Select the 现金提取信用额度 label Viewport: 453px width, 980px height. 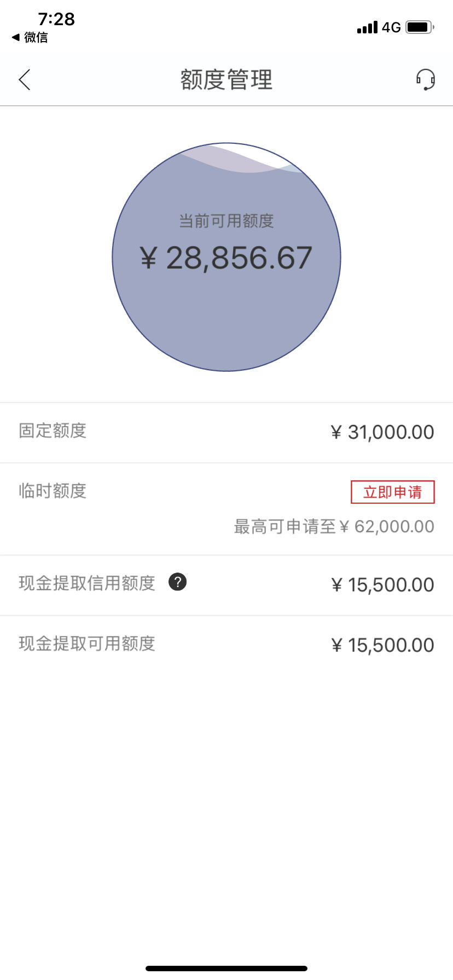click(x=87, y=583)
